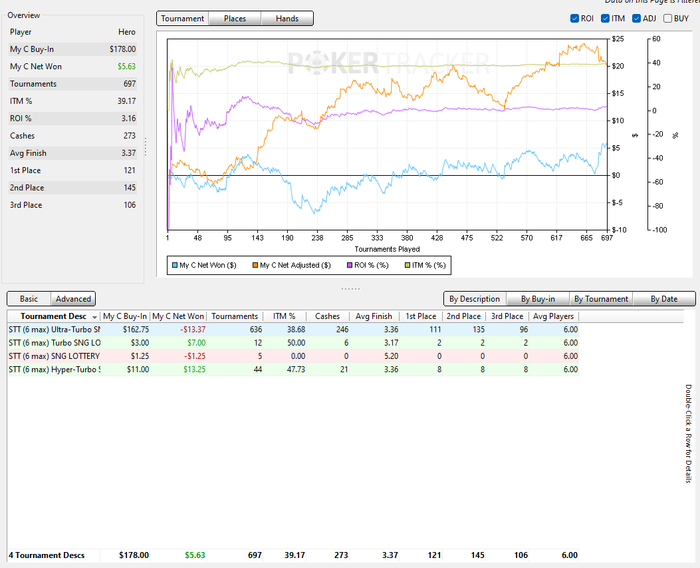Image resolution: width=700 pixels, height=568 pixels.
Task: Grab the vertical splitter beside Overview panel
Action: (x=146, y=147)
